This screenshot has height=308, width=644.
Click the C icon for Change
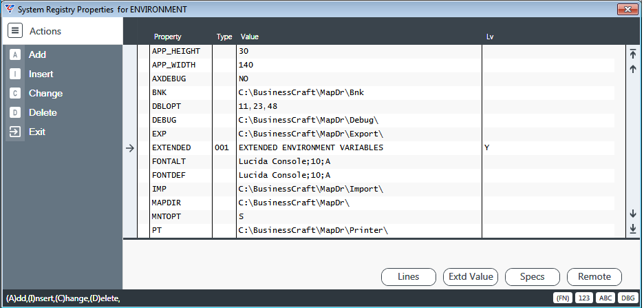click(14, 93)
